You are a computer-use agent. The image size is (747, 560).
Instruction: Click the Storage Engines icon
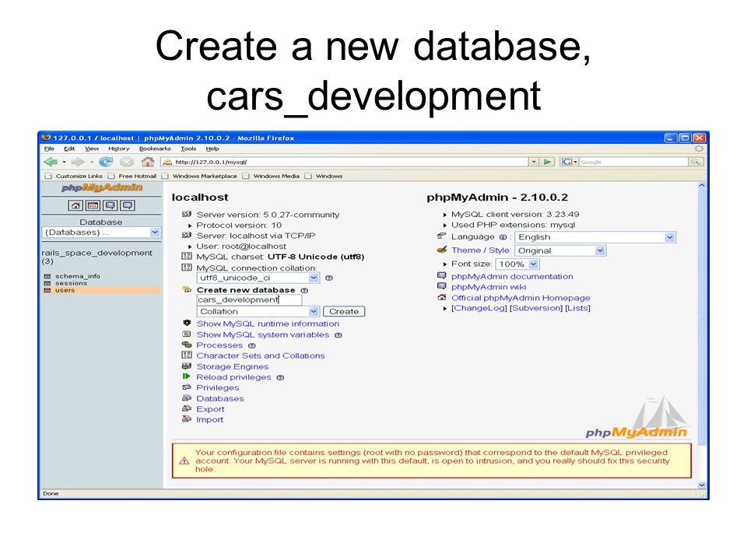click(186, 366)
